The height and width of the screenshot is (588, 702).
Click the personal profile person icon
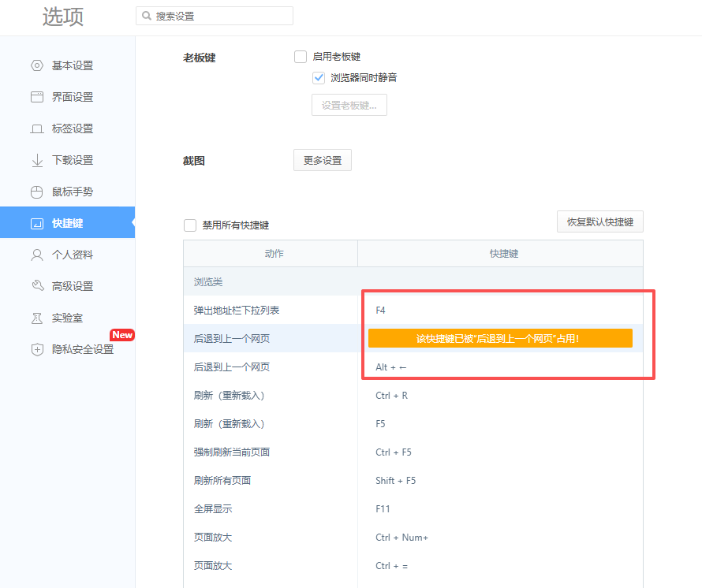[37, 255]
